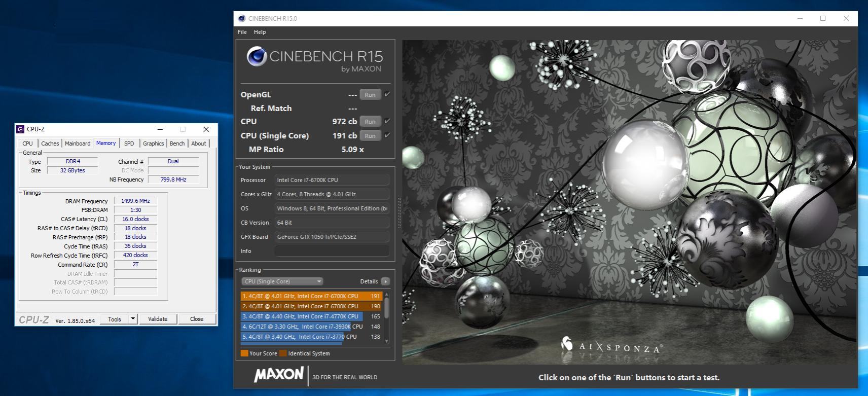Click the Identical System brown legend swatch
The image size is (868, 396).
tap(283, 353)
